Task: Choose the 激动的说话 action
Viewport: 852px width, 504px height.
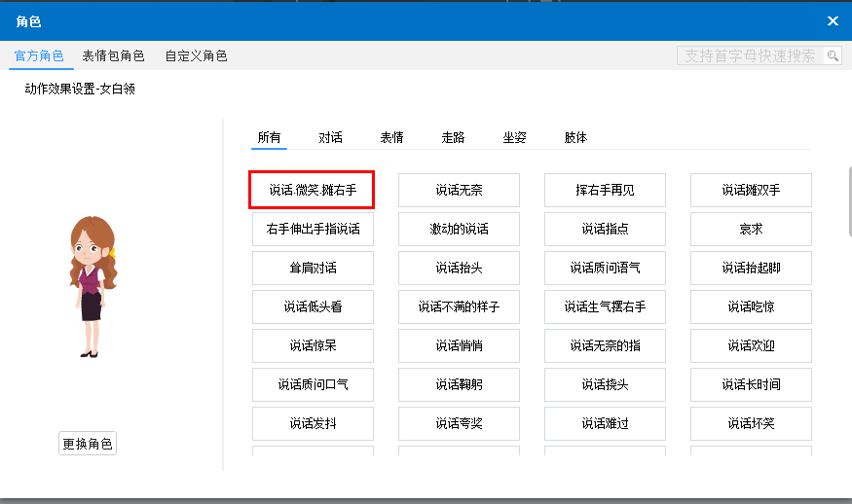Action: coord(460,230)
